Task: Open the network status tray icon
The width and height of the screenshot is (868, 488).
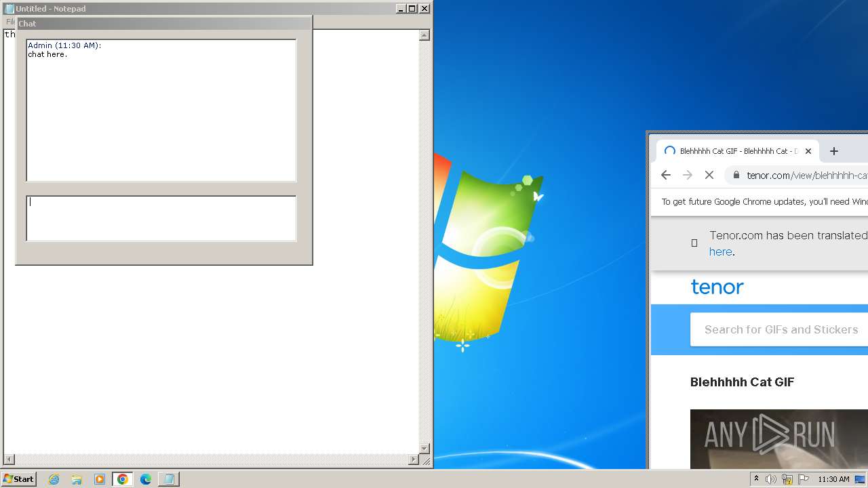Action: pos(787,479)
